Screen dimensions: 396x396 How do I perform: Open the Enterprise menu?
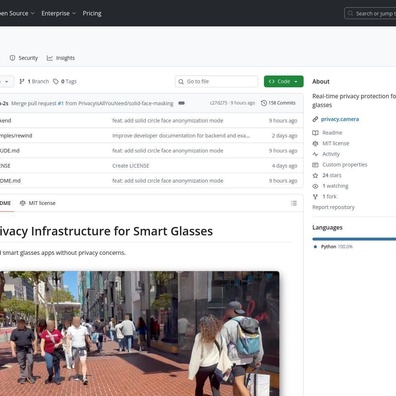tap(59, 13)
